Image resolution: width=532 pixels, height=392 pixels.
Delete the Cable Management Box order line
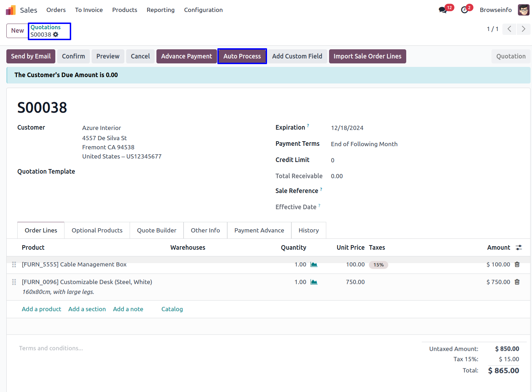tap(517, 265)
